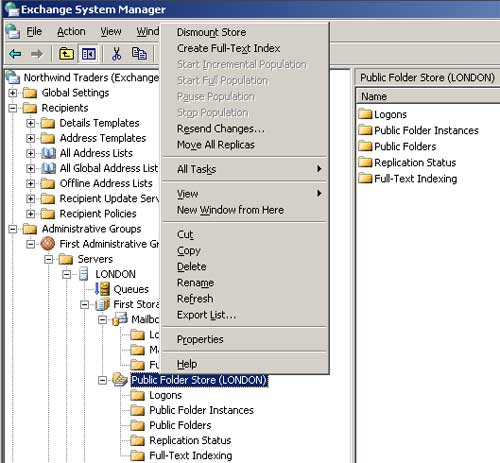The image size is (500, 463).
Task: Select Replication Status in right pane
Action: (x=407, y=163)
